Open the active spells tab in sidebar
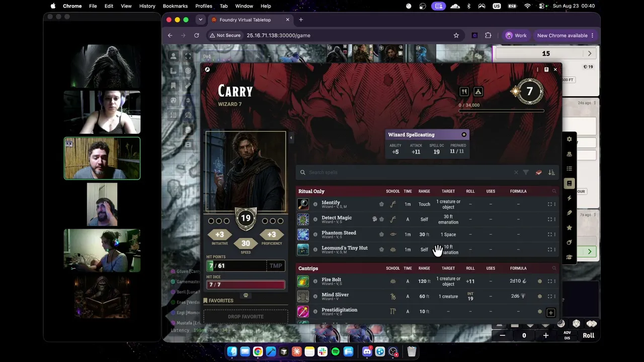The image size is (644, 362). pyautogui.click(x=569, y=184)
